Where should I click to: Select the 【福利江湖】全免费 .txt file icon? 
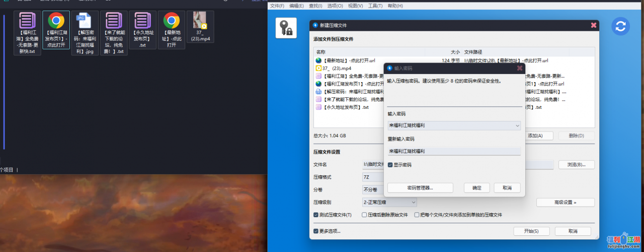coord(27,22)
